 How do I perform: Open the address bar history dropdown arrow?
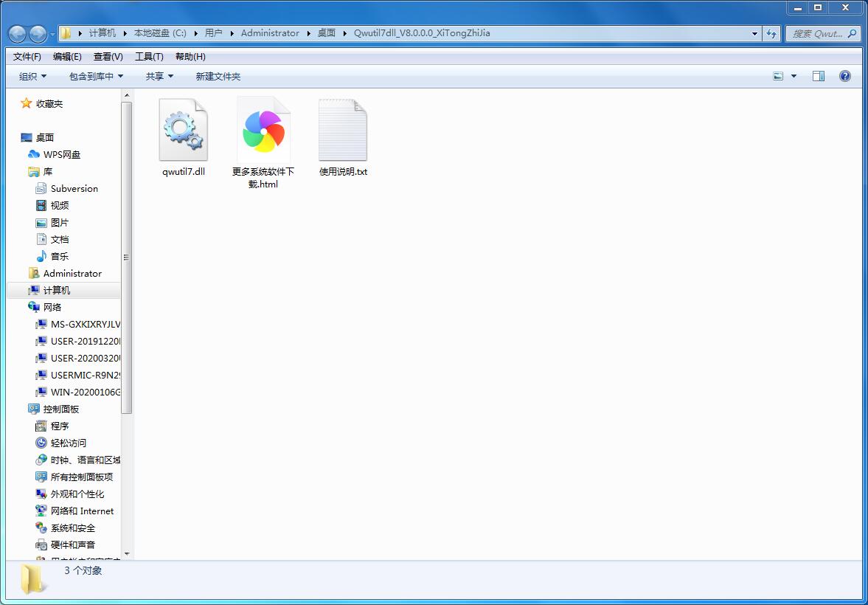754,33
